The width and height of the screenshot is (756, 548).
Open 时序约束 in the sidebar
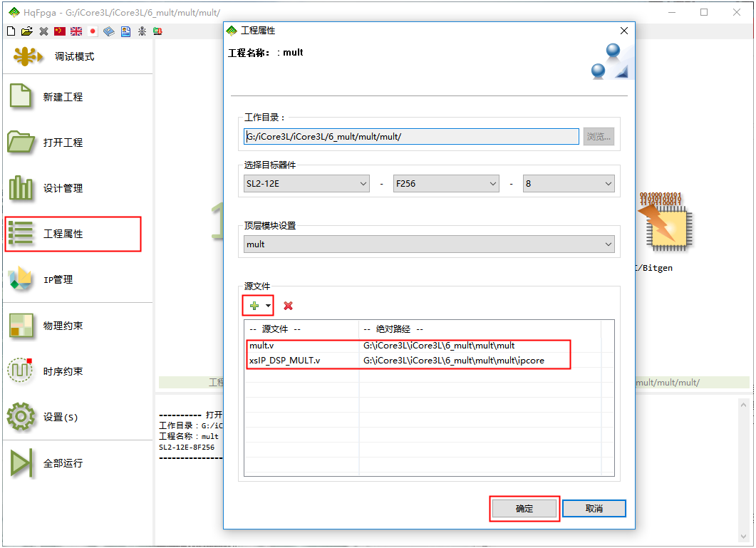click(63, 371)
